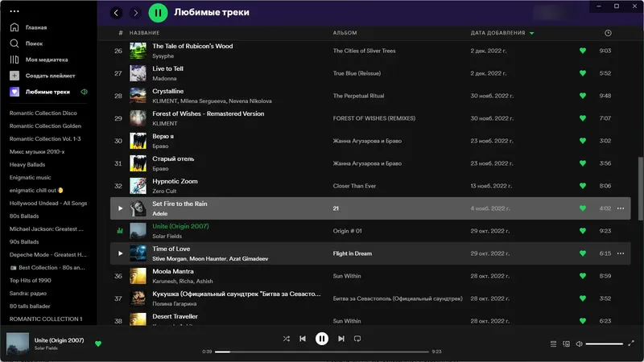The width and height of the screenshot is (644, 362).
Task: Go back with the left arrow button
Action: 116,13
